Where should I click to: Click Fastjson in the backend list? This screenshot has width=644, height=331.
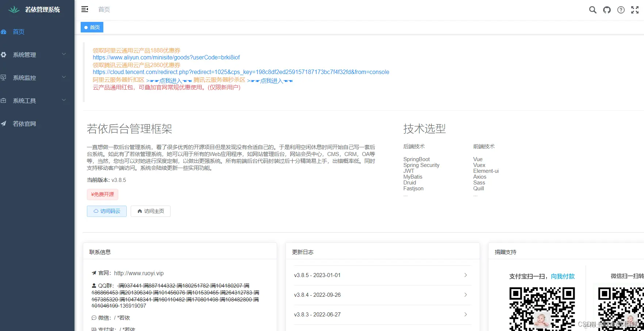[413, 188]
